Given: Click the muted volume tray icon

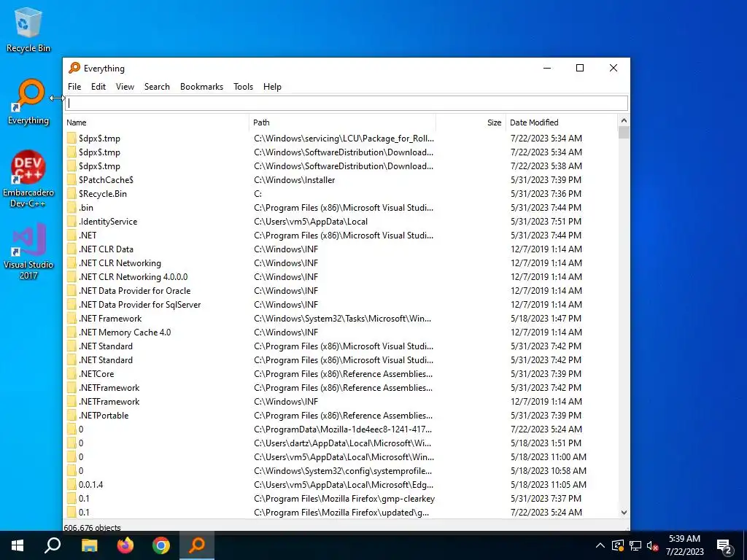Looking at the screenshot, I should (x=652, y=545).
